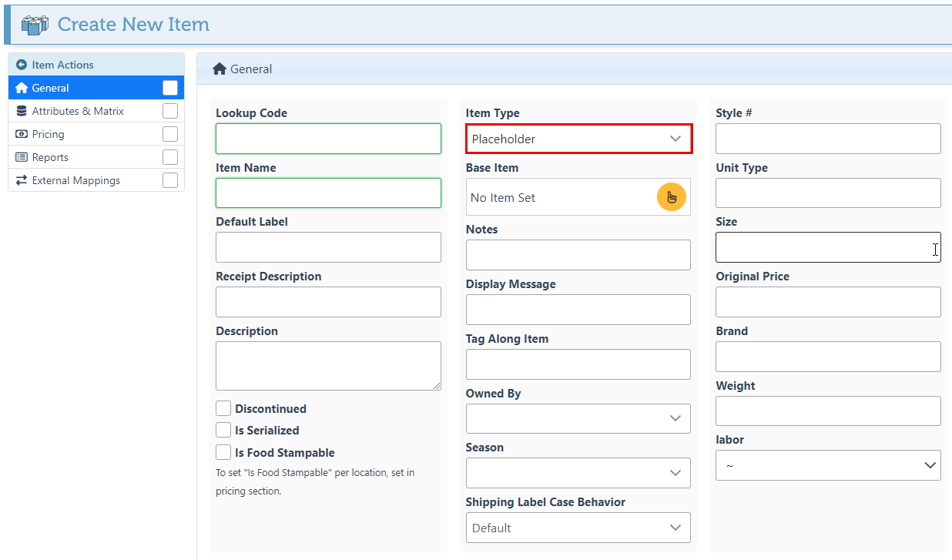This screenshot has height=560, width=952.
Task: Open the Season dropdown
Action: [578, 472]
